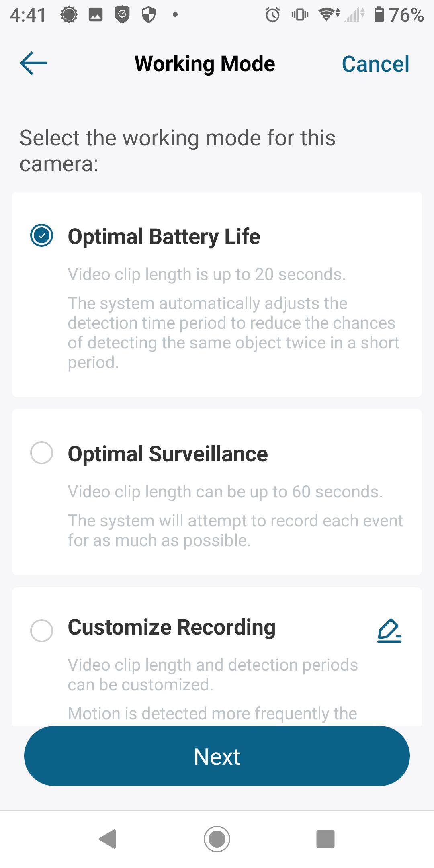Tap the 60 seconds clip length description
Viewport: 434px width, 868px height.
click(x=225, y=492)
